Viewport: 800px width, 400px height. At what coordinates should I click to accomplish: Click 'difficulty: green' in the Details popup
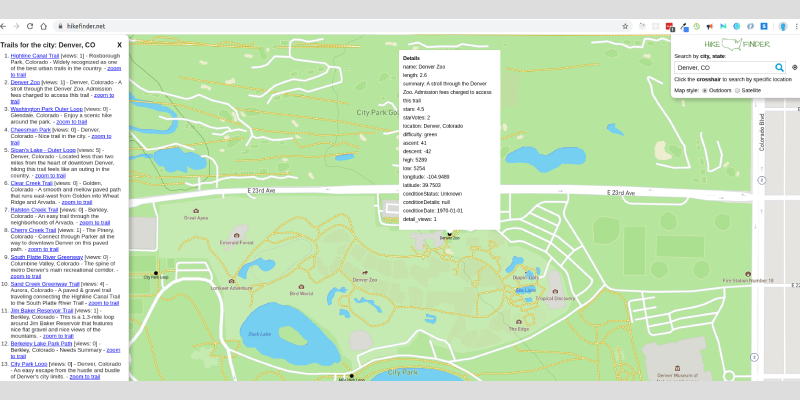tap(420, 135)
